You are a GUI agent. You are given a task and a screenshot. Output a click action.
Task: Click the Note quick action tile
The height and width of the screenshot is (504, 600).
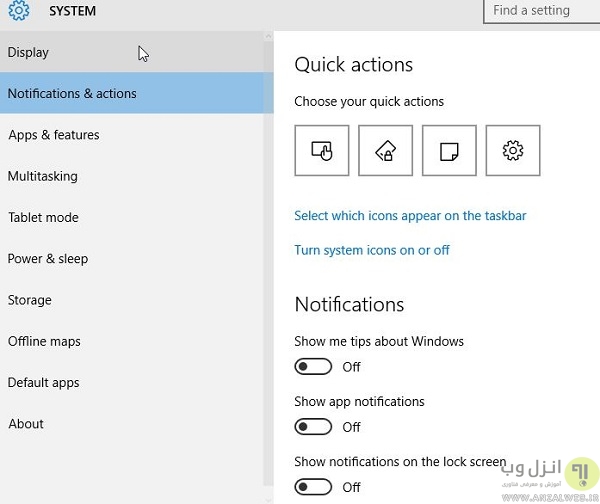click(x=449, y=151)
